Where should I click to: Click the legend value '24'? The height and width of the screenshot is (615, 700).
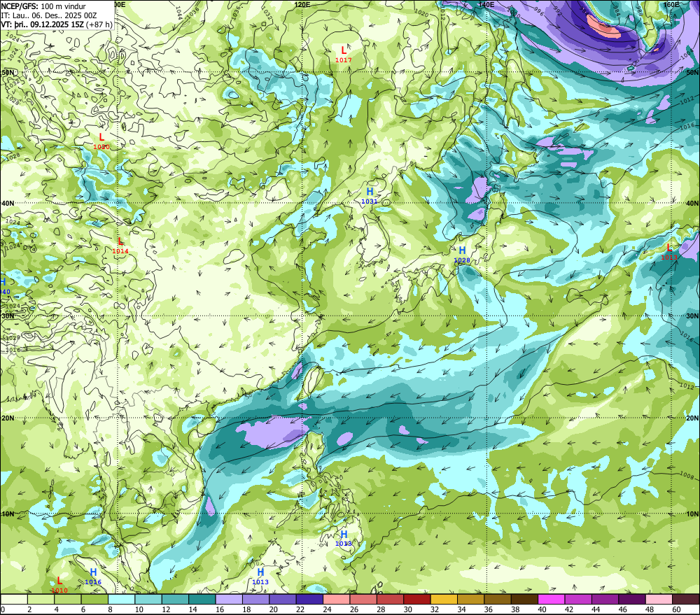(x=327, y=609)
